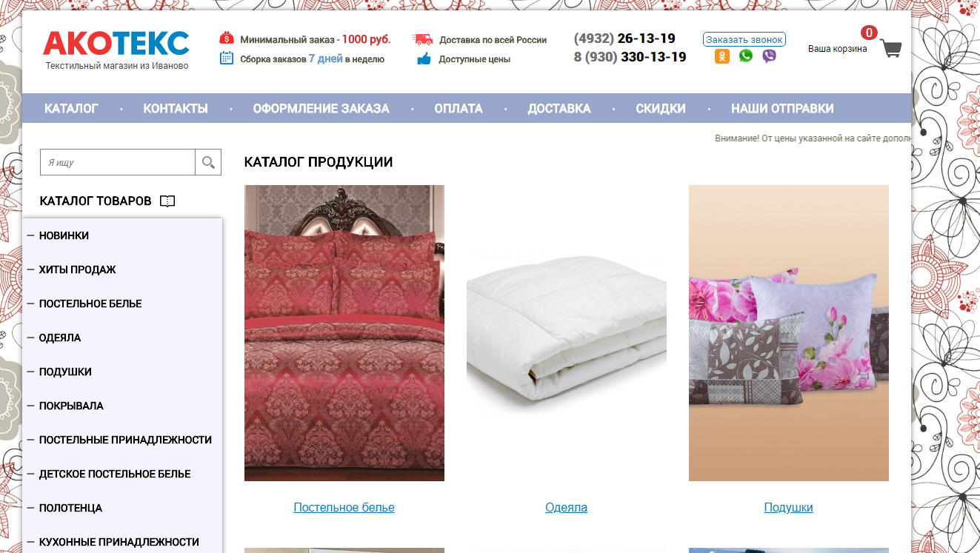Open the shopping cart icon

(891, 49)
